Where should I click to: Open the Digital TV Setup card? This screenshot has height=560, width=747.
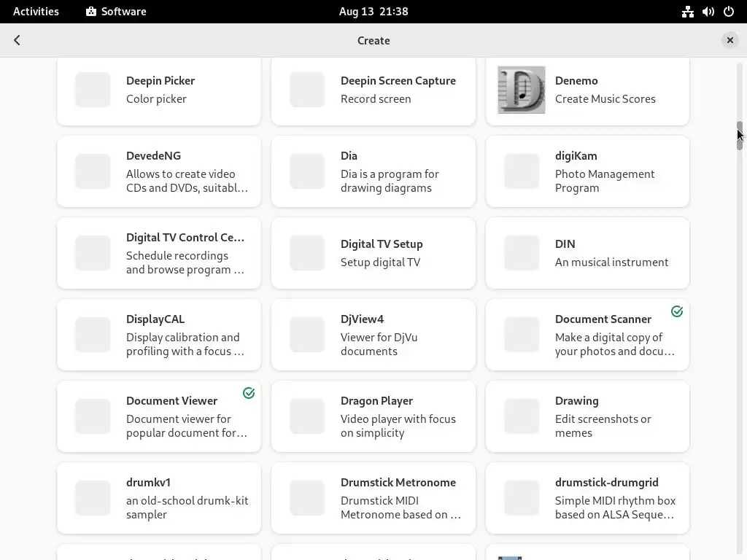[x=373, y=253]
